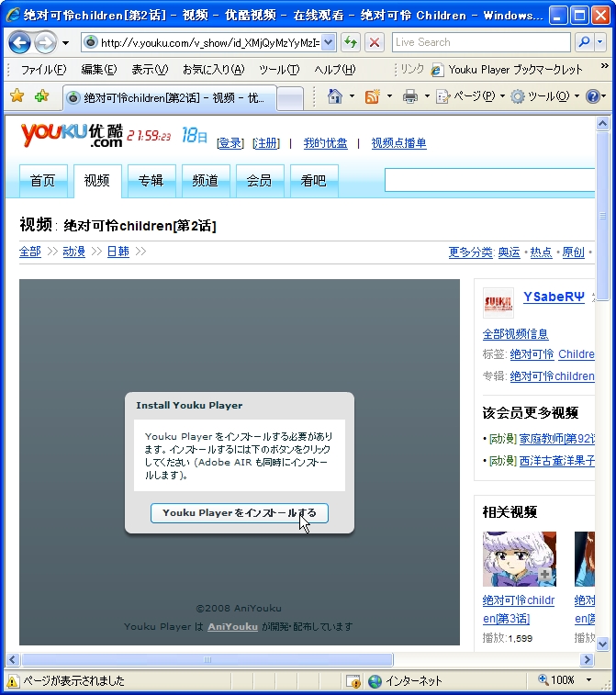Click the vertical scrollbar down arrow
616x695 pixels.
click(602, 644)
